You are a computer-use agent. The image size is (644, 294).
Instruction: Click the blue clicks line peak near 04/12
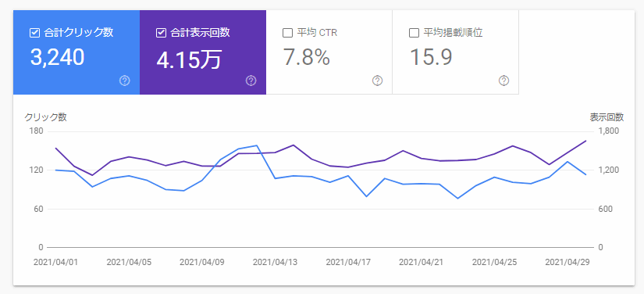click(257, 145)
